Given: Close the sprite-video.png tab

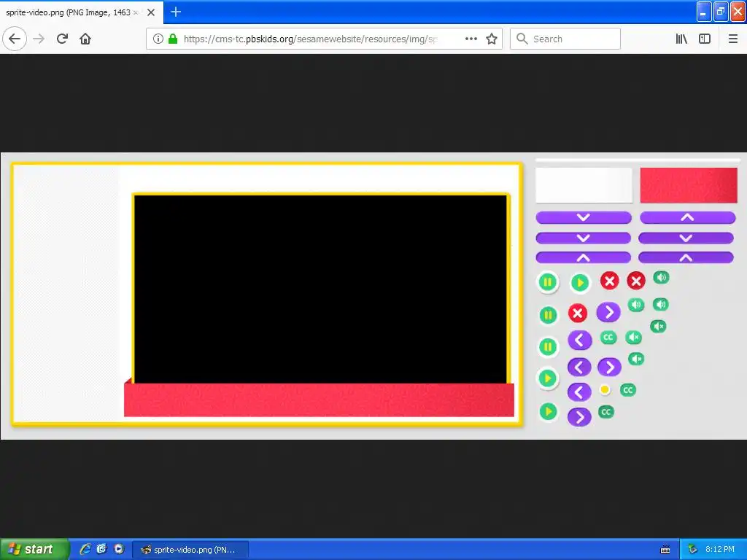Looking at the screenshot, I should pyautogui.click(x=151, y=12).
